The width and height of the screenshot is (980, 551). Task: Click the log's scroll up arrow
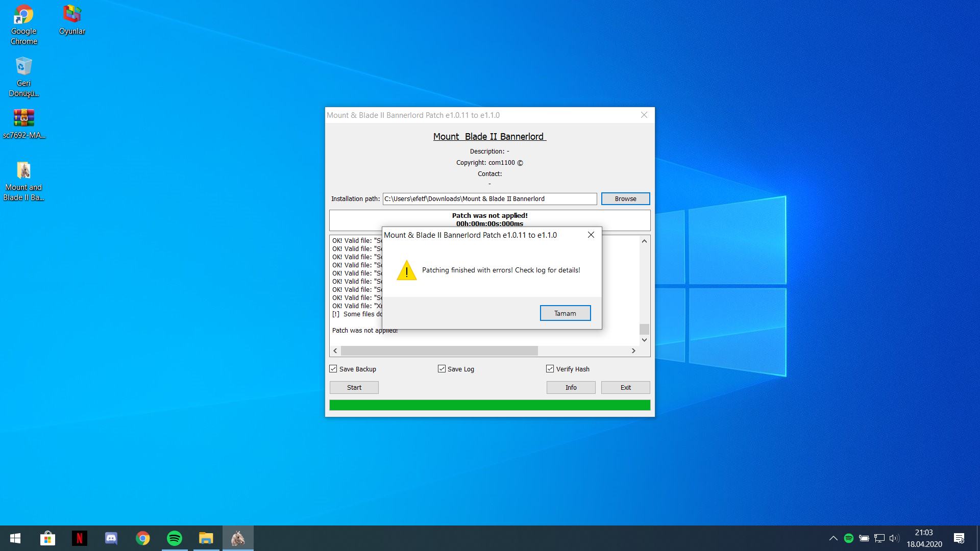pos(644,241)
